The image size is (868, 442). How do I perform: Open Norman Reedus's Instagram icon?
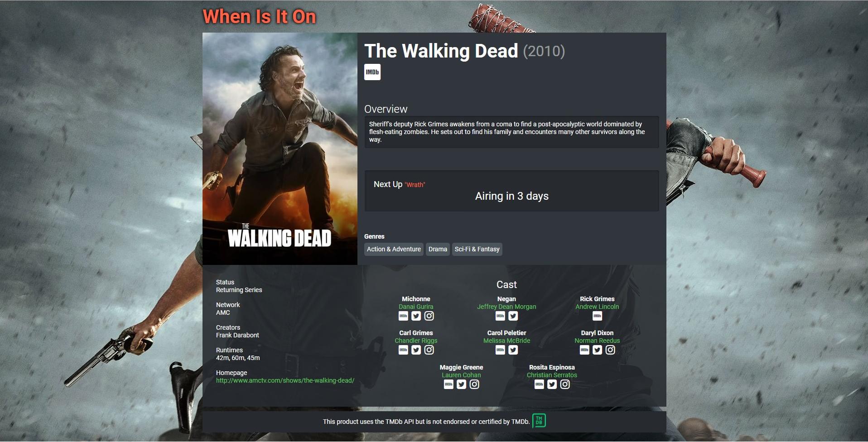tap(610, 350)
